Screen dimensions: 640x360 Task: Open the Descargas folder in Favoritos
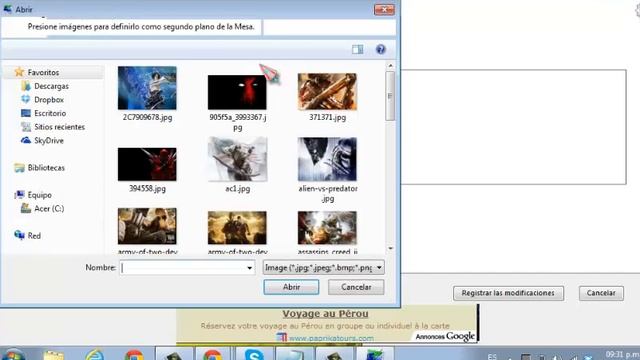pyautogui.click(x=51, y=86)
